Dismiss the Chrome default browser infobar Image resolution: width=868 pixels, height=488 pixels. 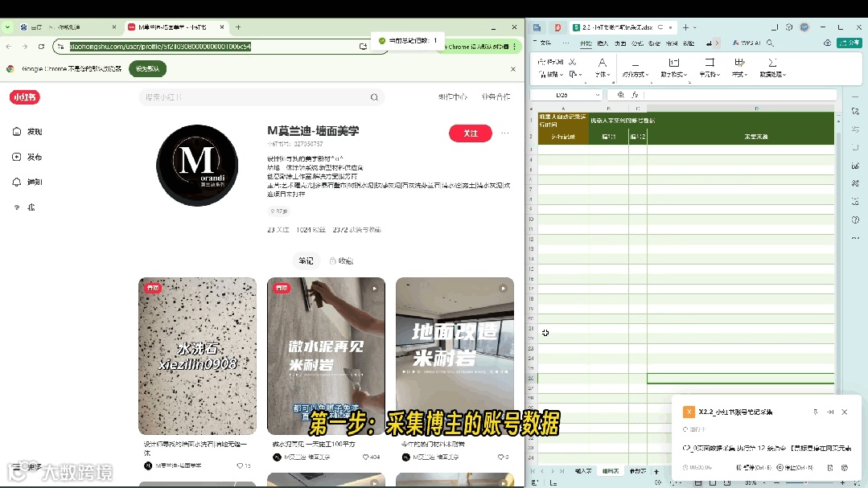point(513,69)
